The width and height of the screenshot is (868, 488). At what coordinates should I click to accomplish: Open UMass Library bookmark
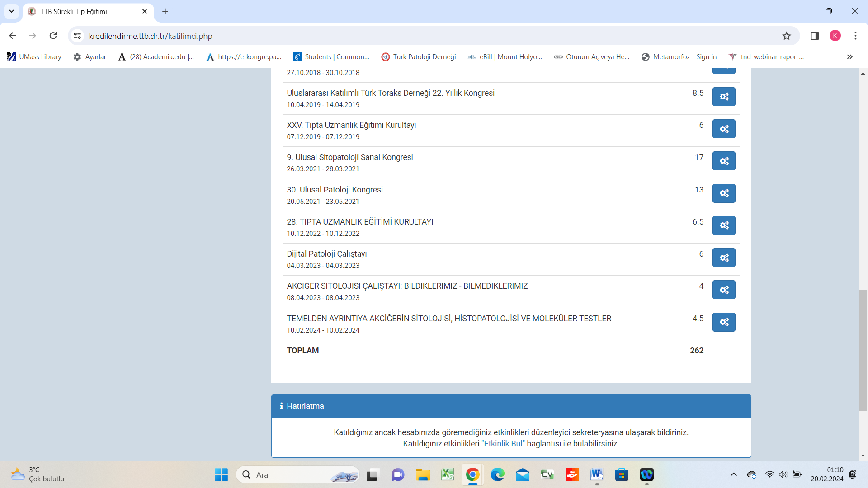click(34, 57)
